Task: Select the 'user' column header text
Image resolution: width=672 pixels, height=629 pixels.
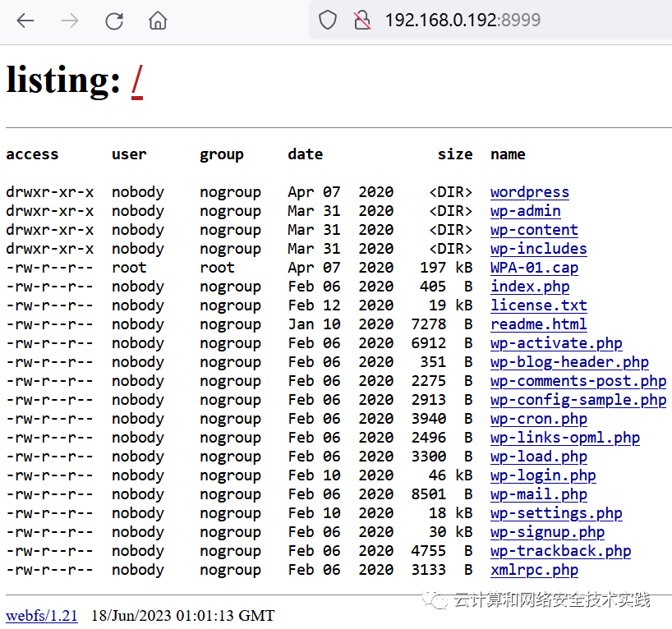Action: coord(129,154)
